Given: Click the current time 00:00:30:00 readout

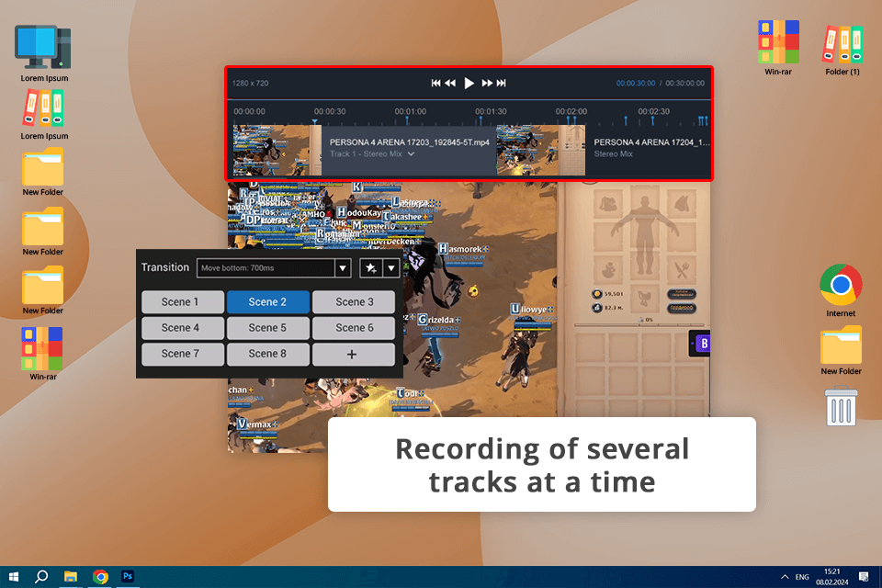Looking at the screenshot, I should point(636,84).
